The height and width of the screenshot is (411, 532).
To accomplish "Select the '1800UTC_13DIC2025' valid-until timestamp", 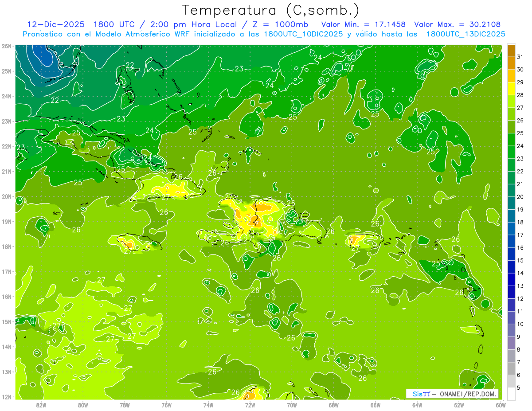I will click(x=465, y=34).
